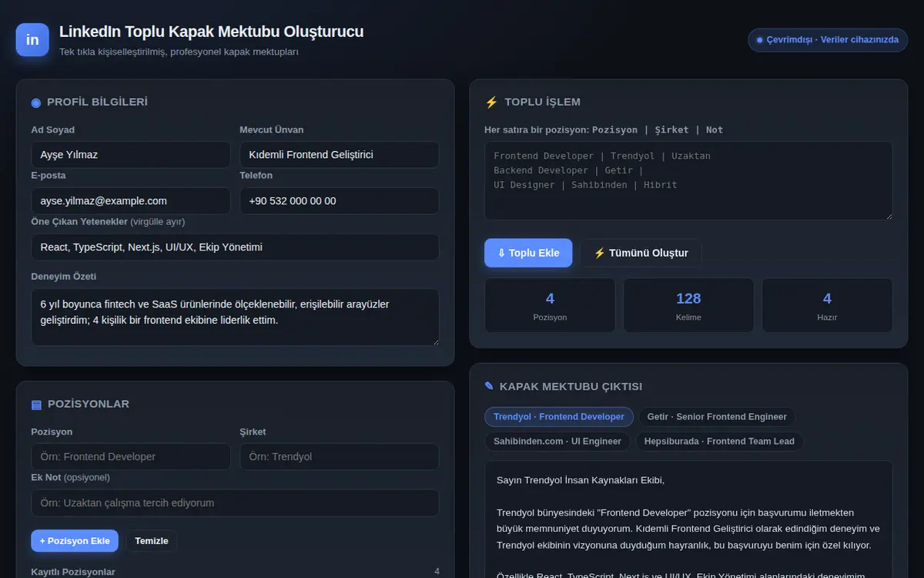Click the Tümünü Oluştur button
924x578 pixels.
tap(641, 253)
